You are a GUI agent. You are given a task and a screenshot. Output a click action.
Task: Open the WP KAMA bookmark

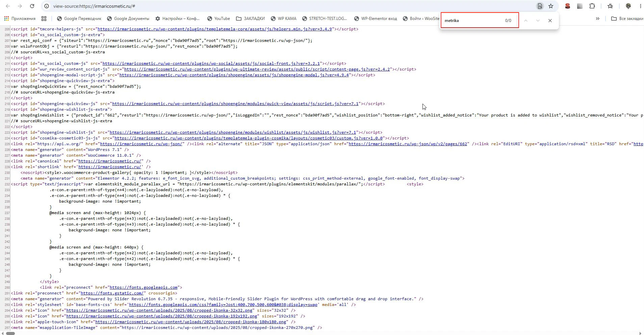[283, 19]
